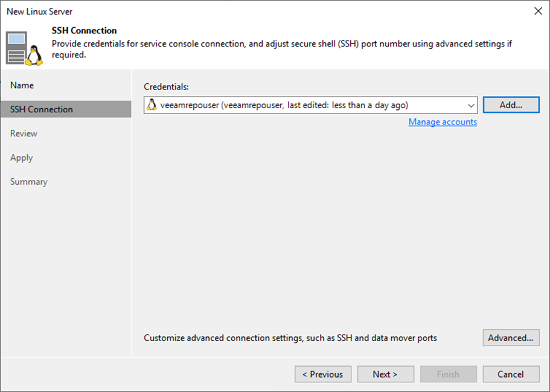Select the veeamrepouser credentials combo box
The image size is (550, 392).
310,105
